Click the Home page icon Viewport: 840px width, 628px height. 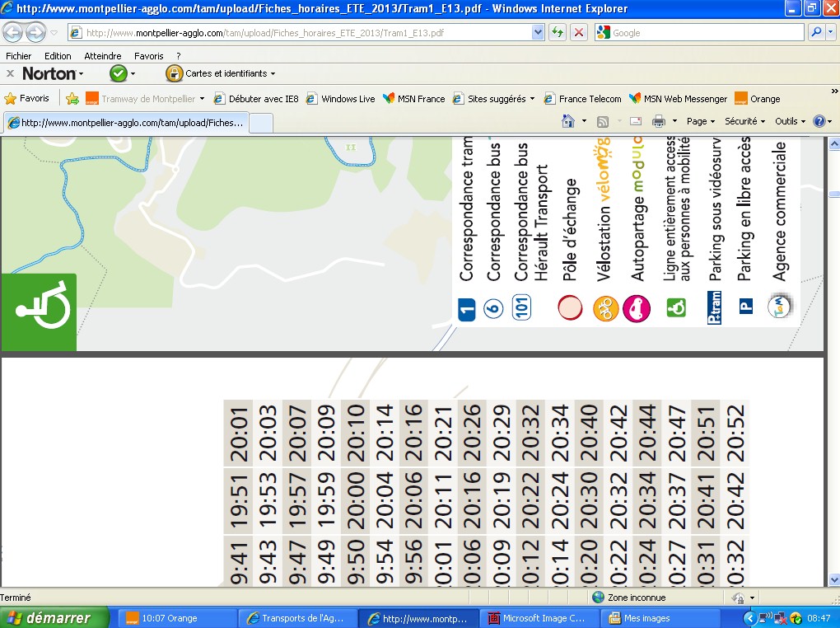(x=567, y=121)
